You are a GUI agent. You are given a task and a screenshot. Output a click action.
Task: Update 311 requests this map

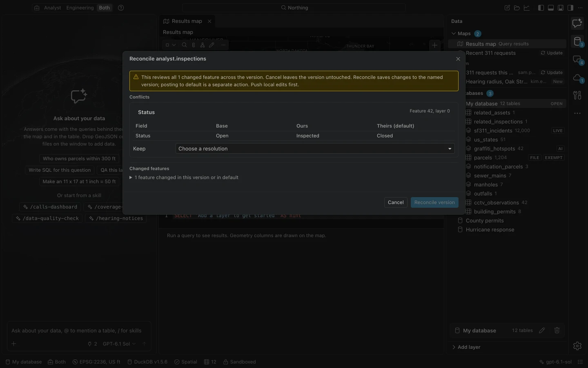[552, 72]
